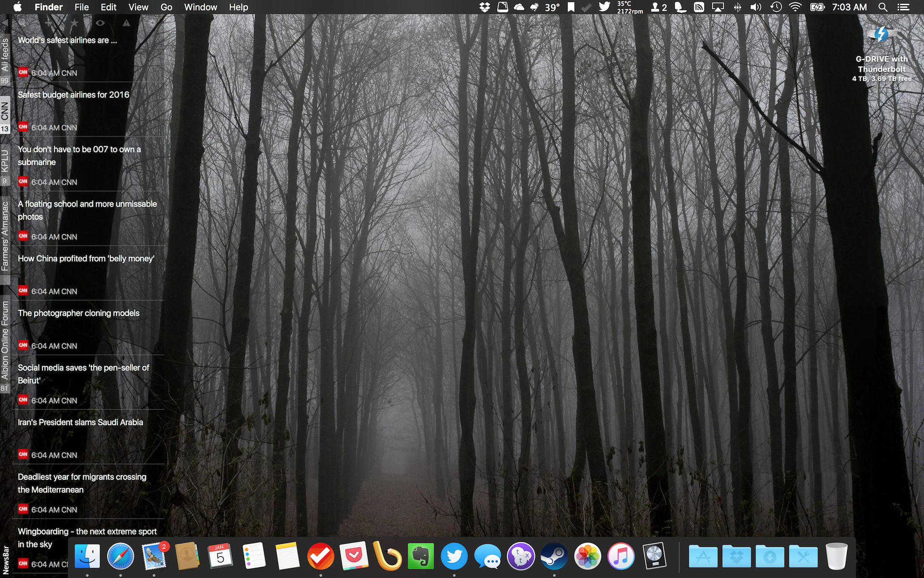
Task: Open the volume control in the menu bar
Action: tap(756, 7)
